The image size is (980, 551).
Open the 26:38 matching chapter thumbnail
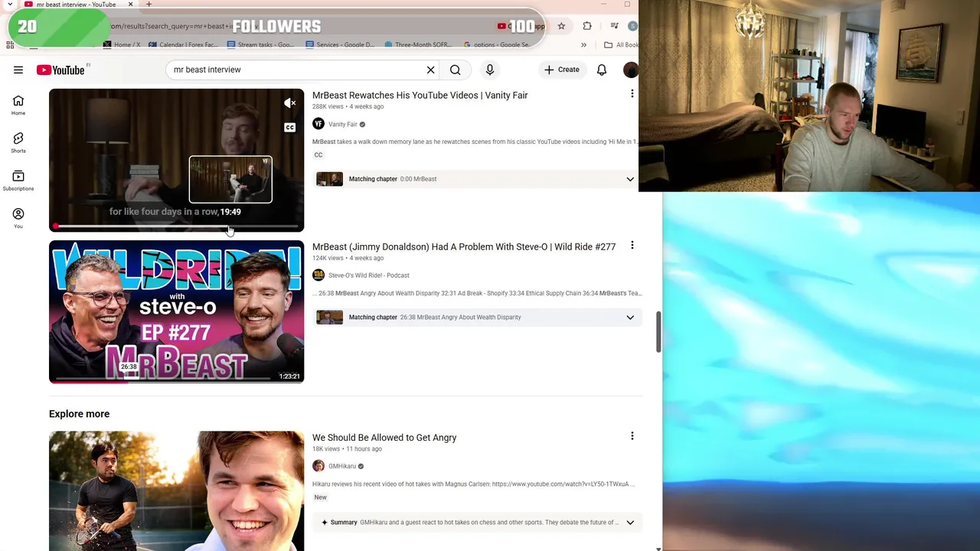pos(329,317)
